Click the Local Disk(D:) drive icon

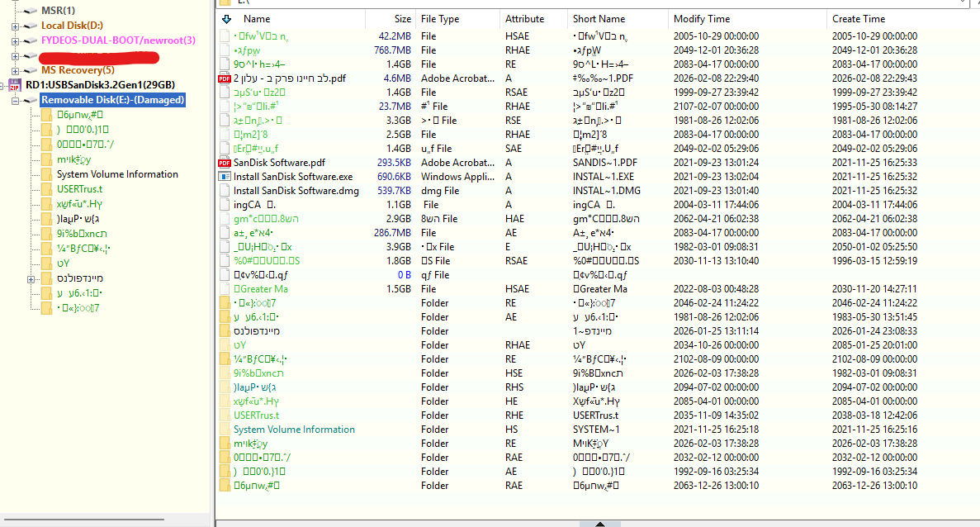click(31, 26)
